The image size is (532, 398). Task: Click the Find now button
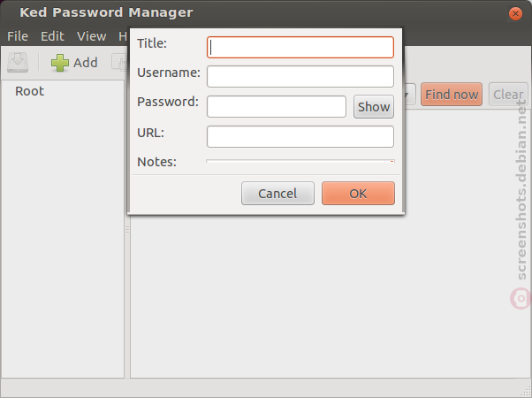click(x=452, y=94)
